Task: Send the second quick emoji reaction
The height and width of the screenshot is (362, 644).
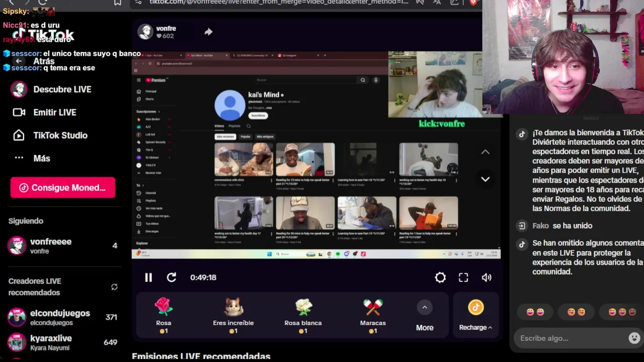Action: 577,312
